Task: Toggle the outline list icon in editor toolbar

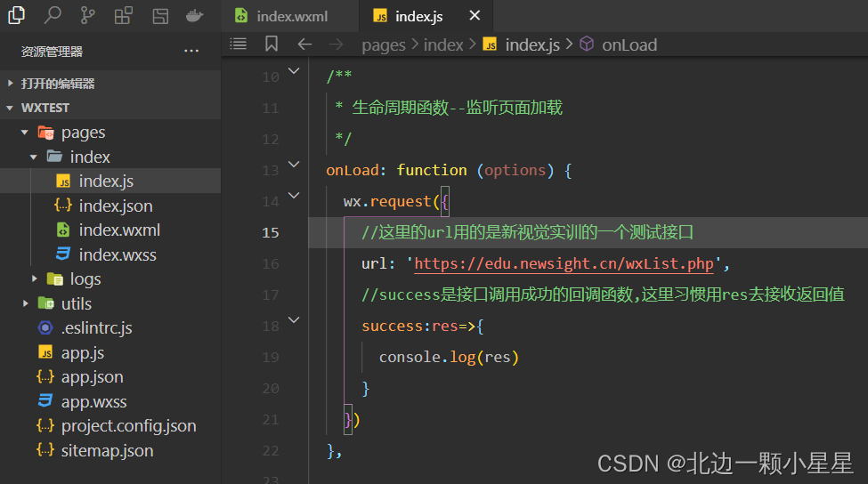Action: (238, 44)
